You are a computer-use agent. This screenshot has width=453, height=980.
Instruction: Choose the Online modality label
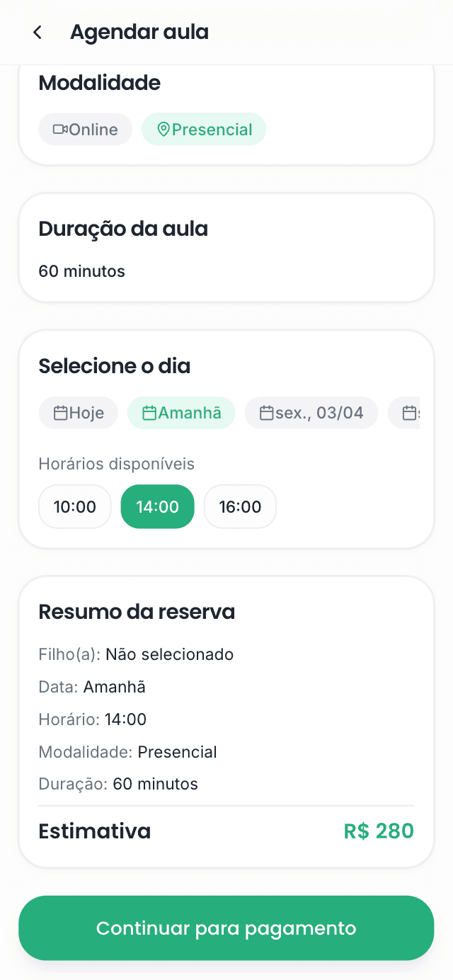point(93,130)
